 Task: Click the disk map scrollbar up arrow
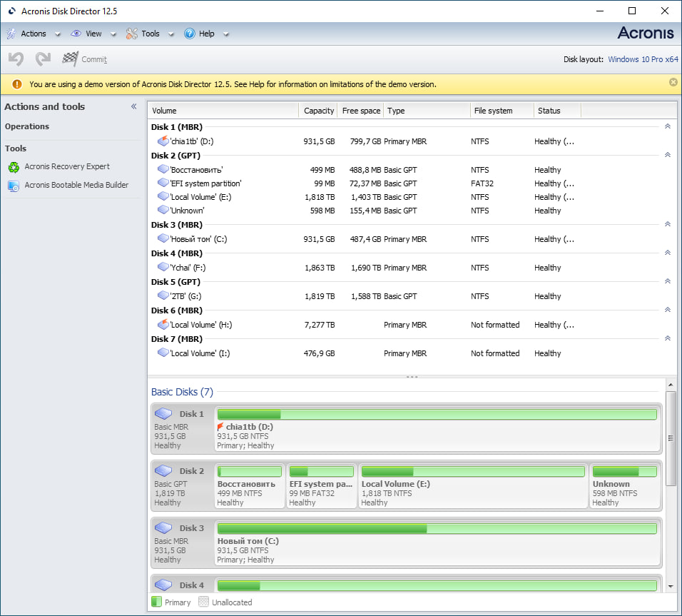tap(671, 385)
